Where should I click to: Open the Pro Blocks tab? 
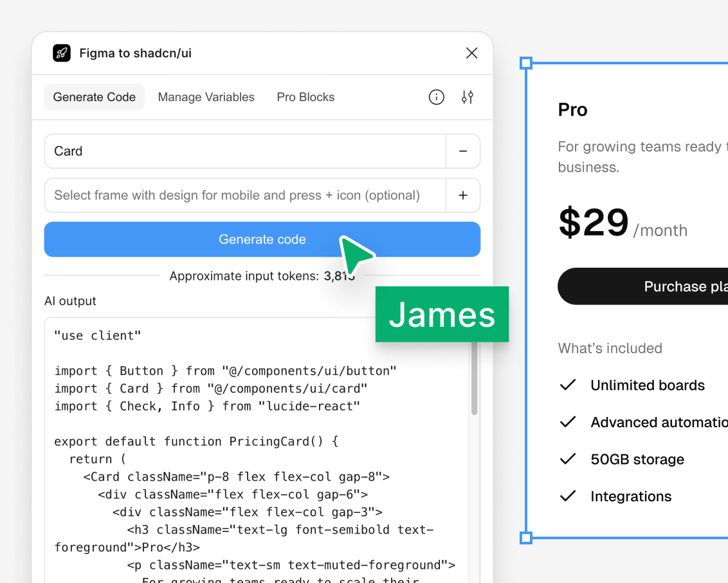(305, 97)
